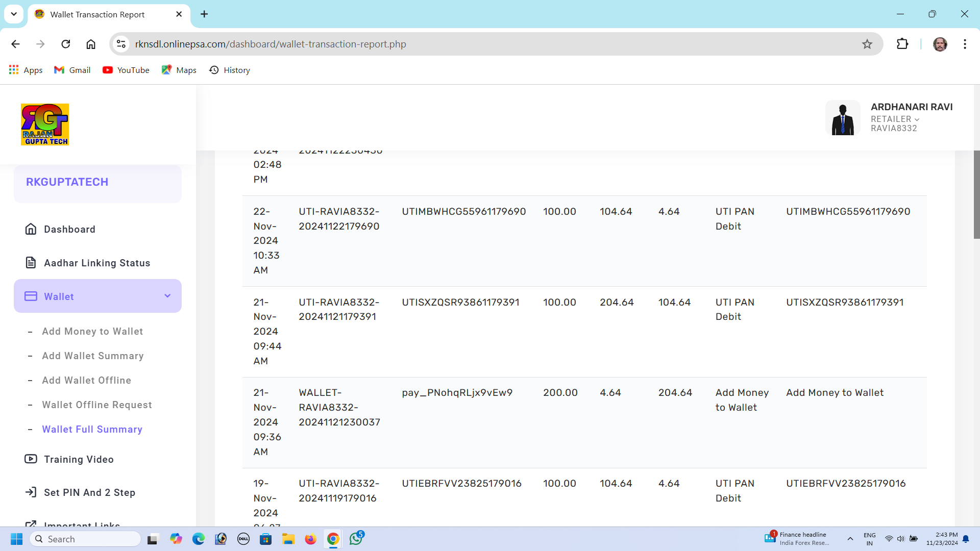Click the Wallet card icon in sidebar

[31, 296]
